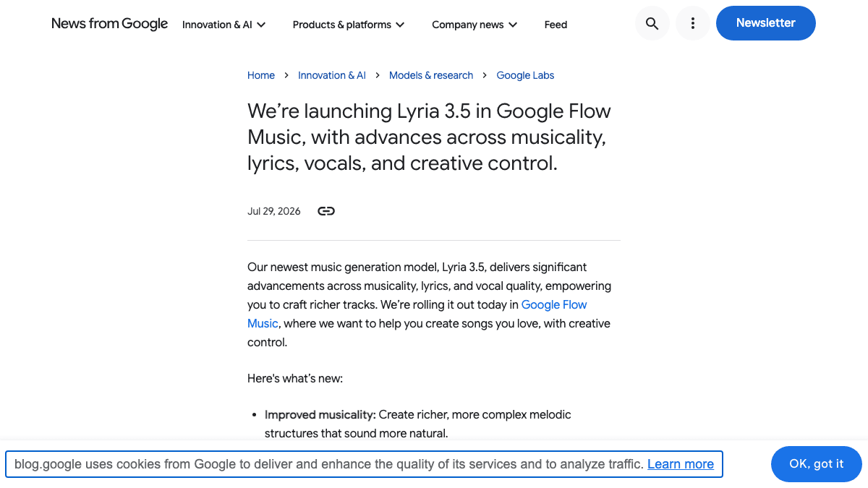Open the Innovation & AI breadcrumb link
The image size is (868, 488).
(x=332, y=75)
